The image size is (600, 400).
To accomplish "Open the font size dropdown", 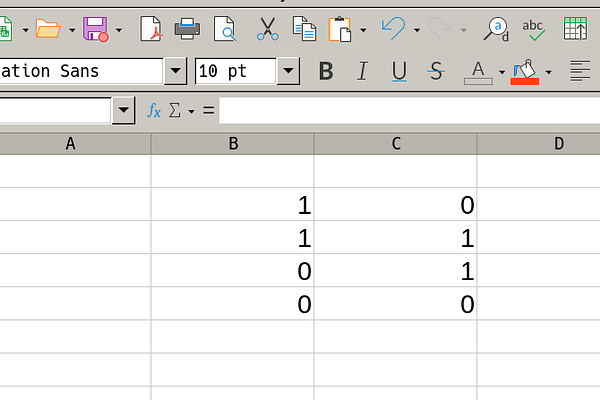I will click(288, 71).
